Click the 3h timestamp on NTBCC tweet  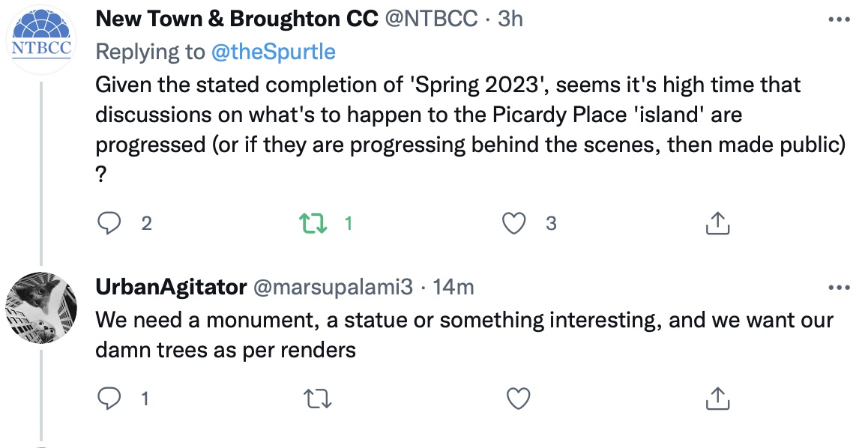510,19
